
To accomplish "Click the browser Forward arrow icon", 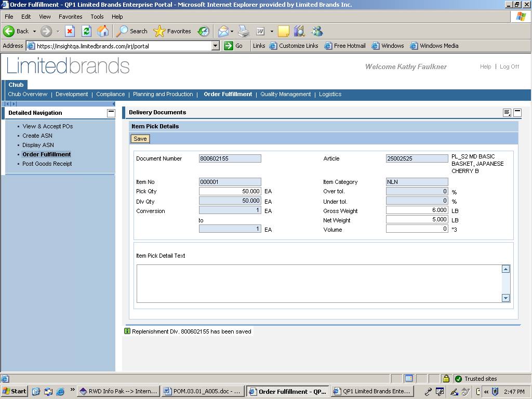I will (46, 31).
